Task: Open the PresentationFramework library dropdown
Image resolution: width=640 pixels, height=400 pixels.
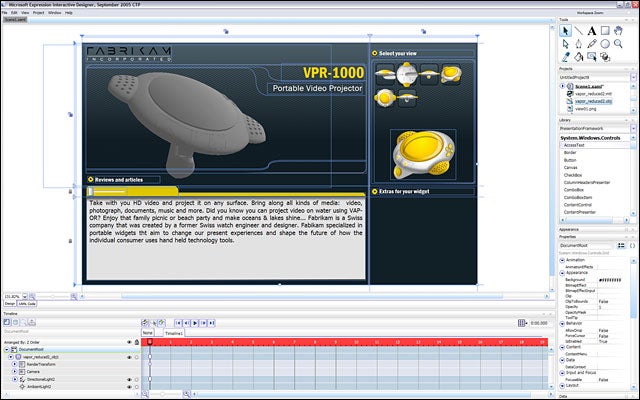Action: coord(633,129)
